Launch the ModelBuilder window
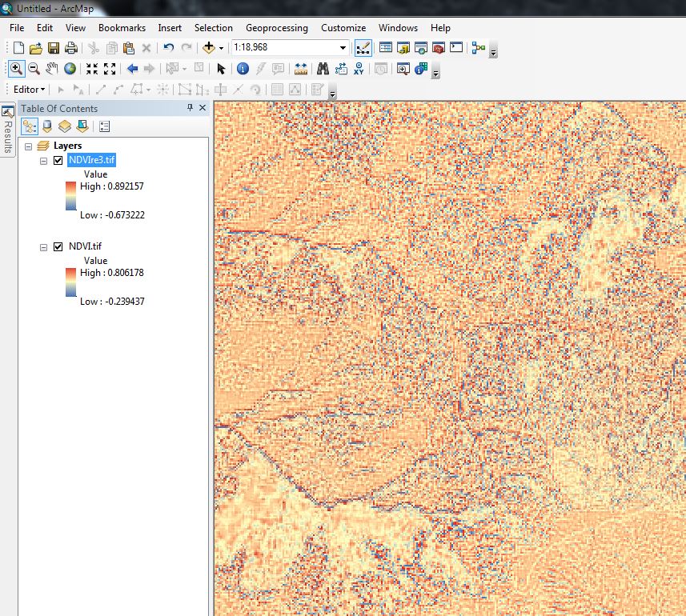The width and height of the screenshot is (686, 616). point(478,48)
